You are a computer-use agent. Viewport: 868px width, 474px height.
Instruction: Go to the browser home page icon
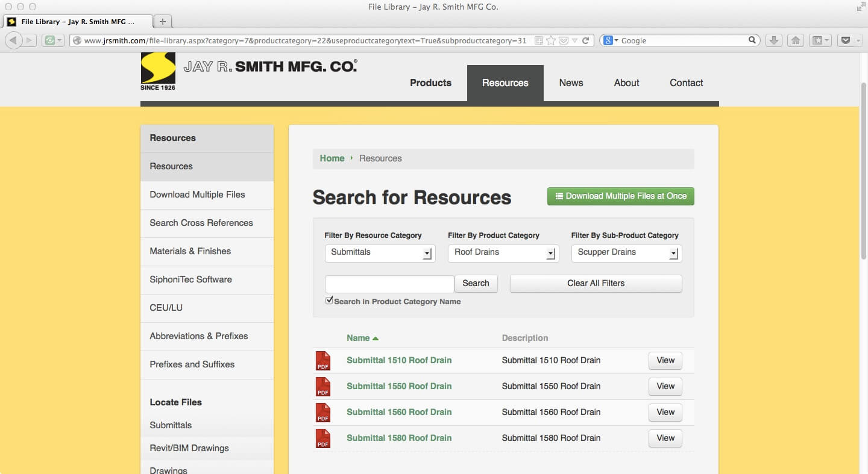click(x=796, y=40)
